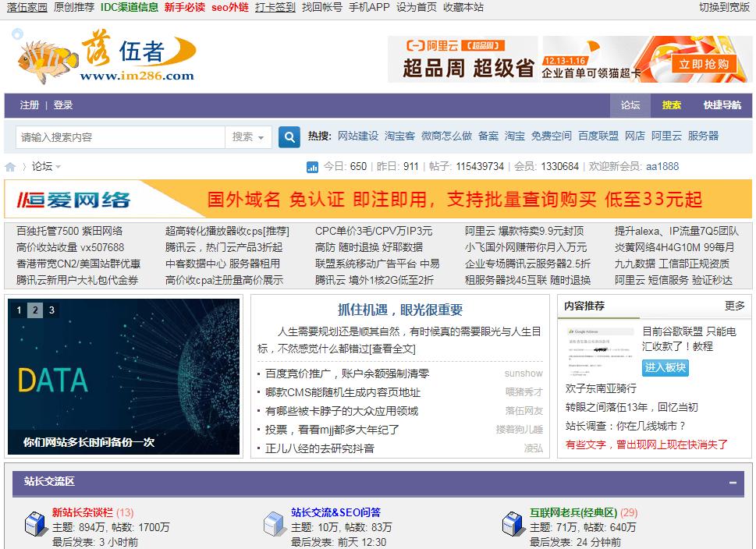Click 设为首页 link

[416, 7]
